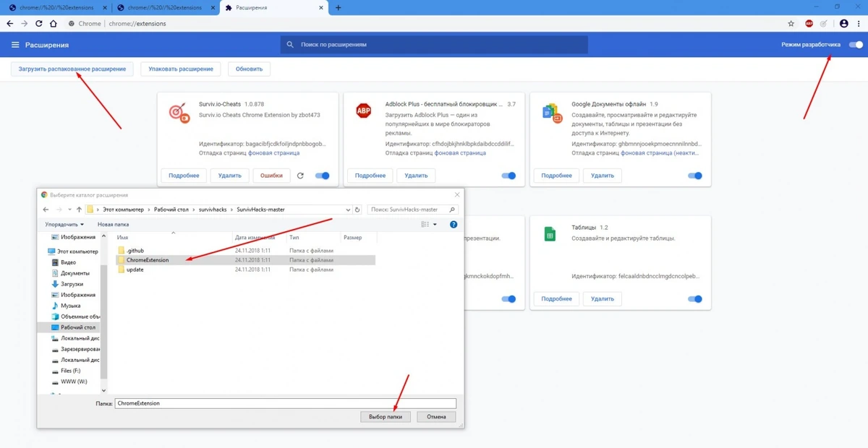The height and width of the screenshot is (448, 868).
Task: Expand the dialog address bar history dropdown
Action: coord(348,210)
